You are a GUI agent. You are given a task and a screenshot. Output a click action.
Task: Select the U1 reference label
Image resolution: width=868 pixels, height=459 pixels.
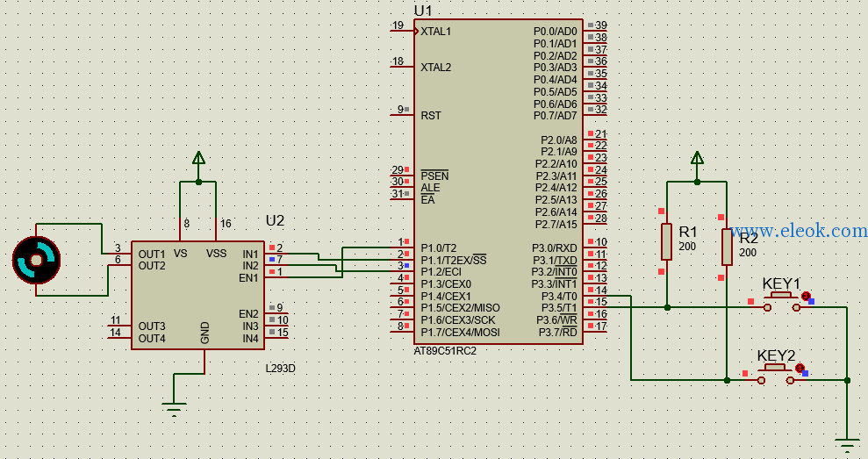coord(423,11)
